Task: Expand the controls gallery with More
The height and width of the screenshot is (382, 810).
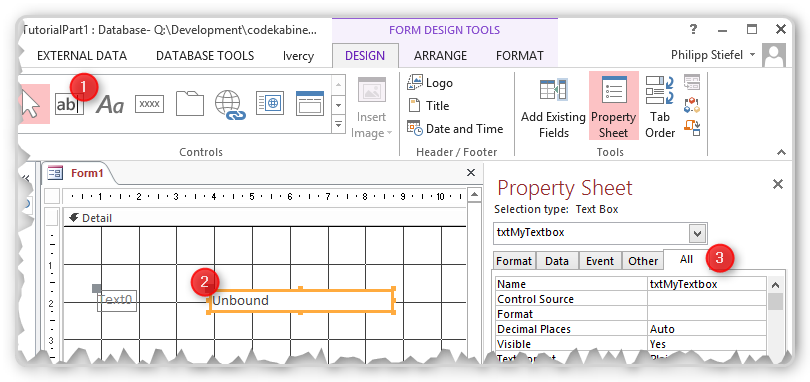Action: (x=338, y=125)
